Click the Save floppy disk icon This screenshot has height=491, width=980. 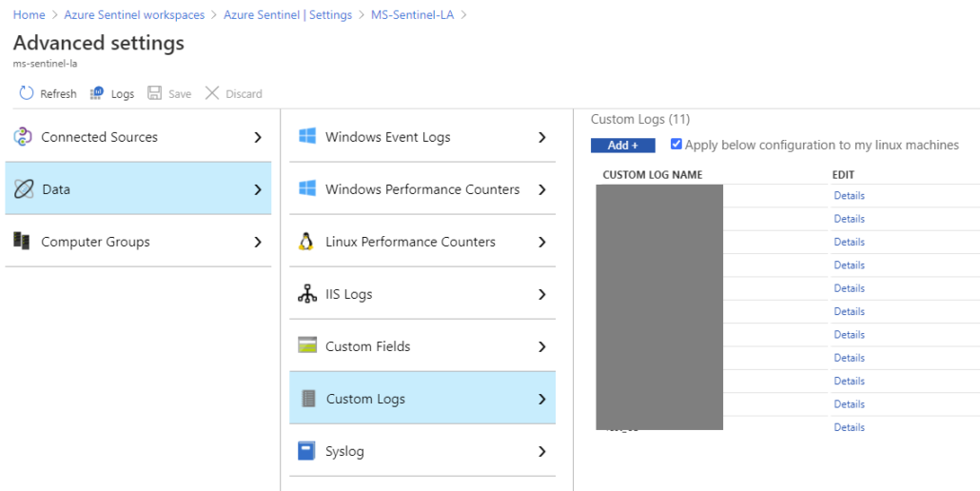pyautogui.click(x=154, y=93)
